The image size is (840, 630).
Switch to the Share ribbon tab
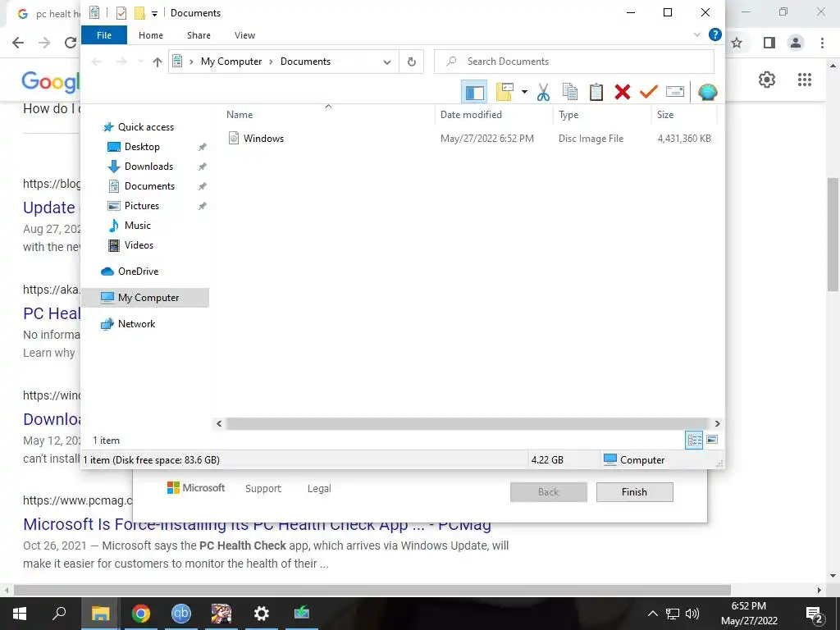pos(199,35)
